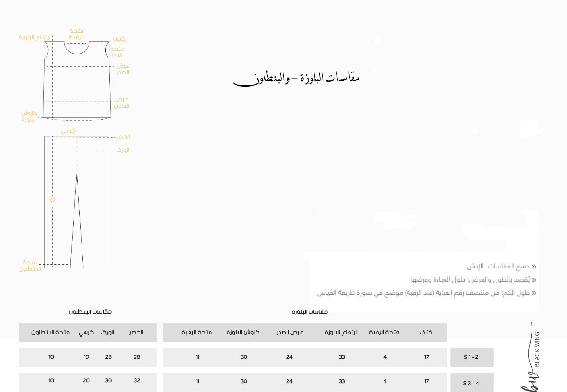Select the الخصر label beside the pants drawing

[122, 136]
